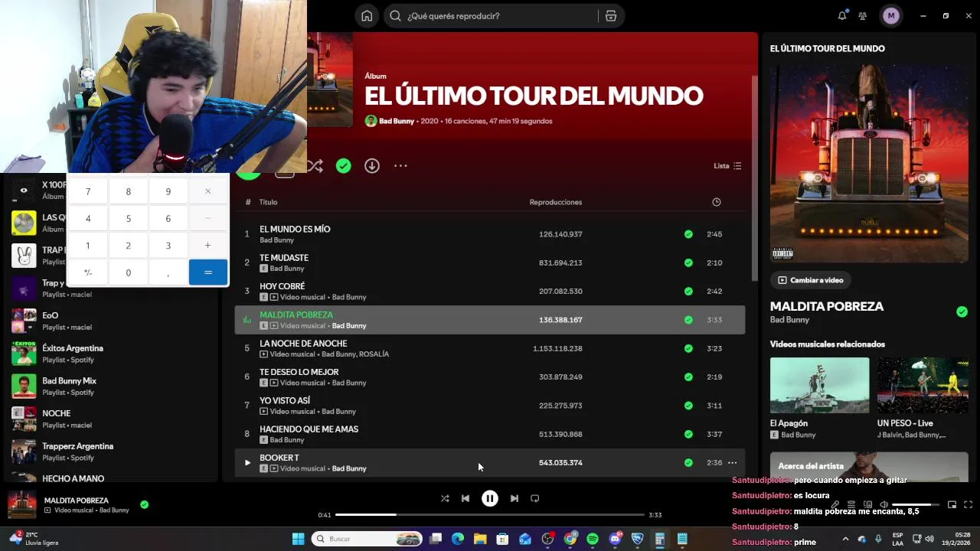
Task: Toggle saved check on EL MUNDO ES MÍO
Action: pyautogui.click(x=688, y=234)
